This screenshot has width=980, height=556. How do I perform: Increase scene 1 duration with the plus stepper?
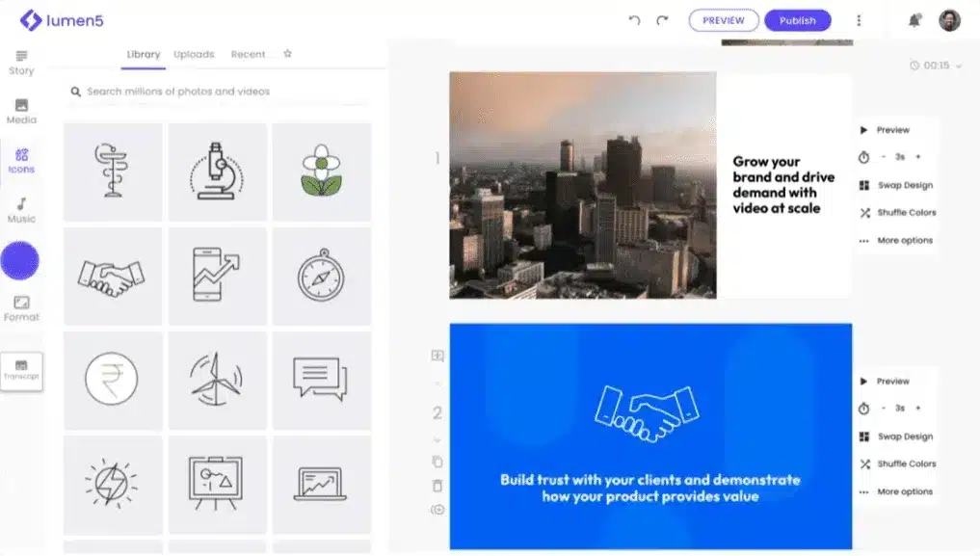point(918,157)
